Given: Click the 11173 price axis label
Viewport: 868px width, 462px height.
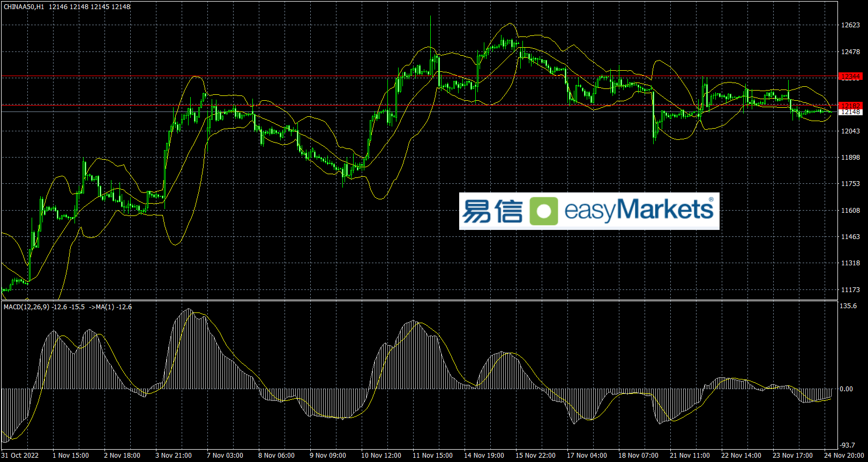Looking at the screenshot, I should (x=850, y=290).
